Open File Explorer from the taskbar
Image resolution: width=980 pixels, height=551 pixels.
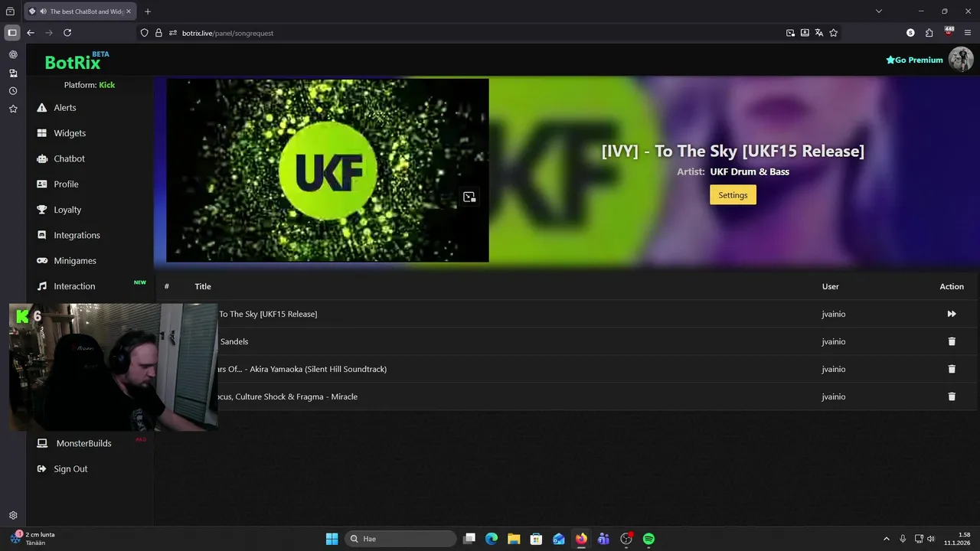point(514,539)
